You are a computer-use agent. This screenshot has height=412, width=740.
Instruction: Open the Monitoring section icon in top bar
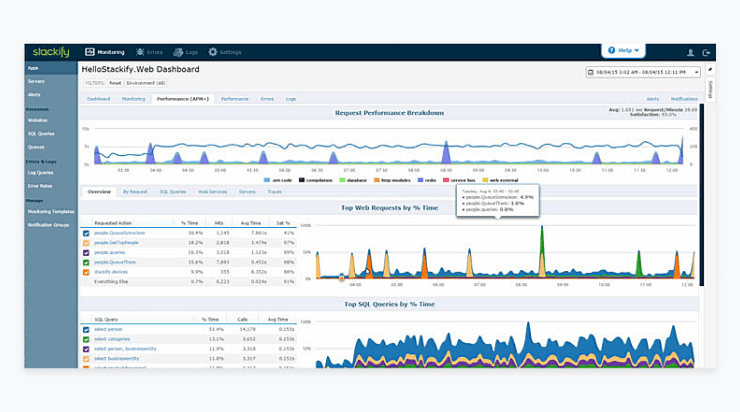click(x=89, y=52)
